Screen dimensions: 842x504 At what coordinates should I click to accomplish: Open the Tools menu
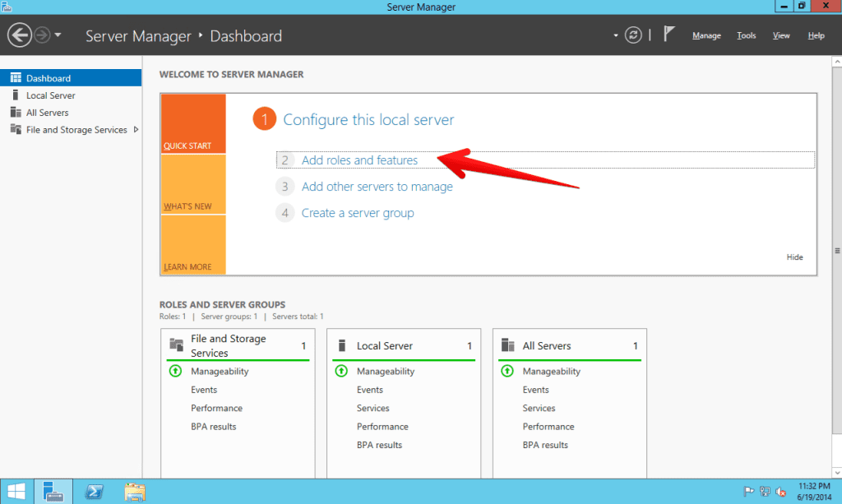coord(746,35)
